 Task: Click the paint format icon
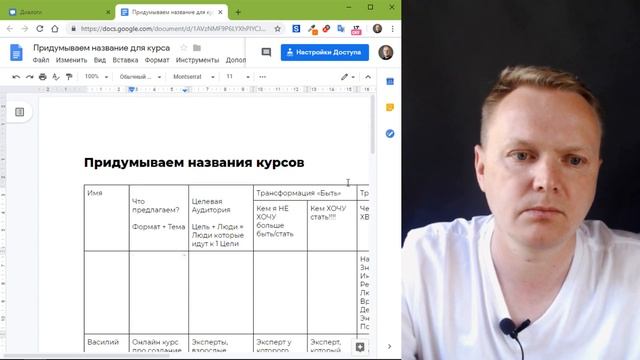pos(69,77)
